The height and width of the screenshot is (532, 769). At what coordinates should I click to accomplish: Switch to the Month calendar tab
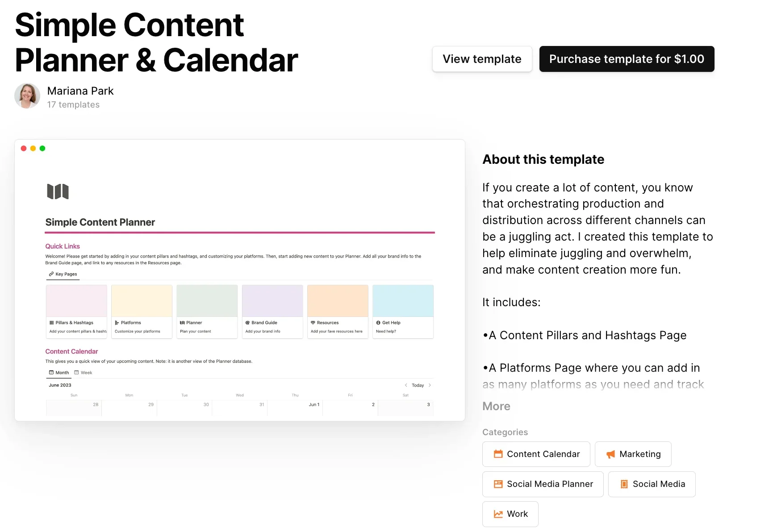pyautogui.click(x=59, y=373)
